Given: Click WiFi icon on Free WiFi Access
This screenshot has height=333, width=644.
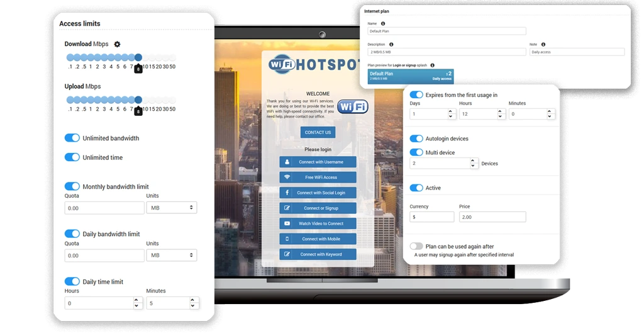Looking at the screenshot, I should coord(287,177).
